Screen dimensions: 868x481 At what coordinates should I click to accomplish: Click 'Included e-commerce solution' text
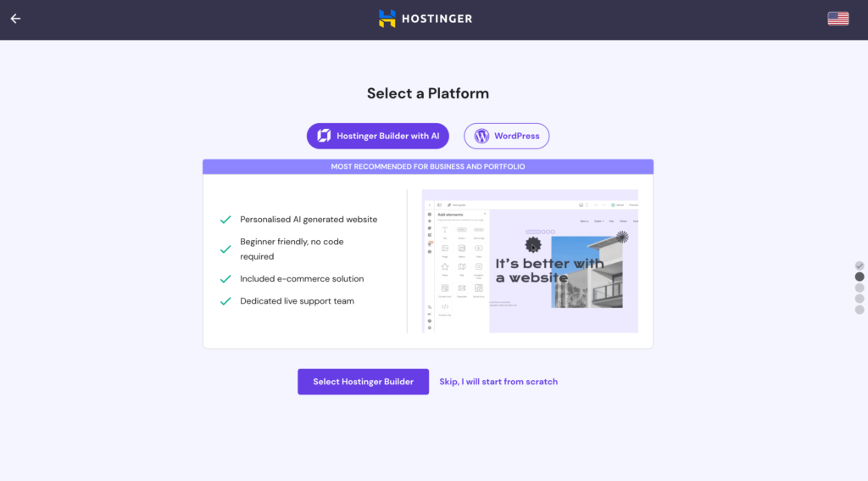(302, 279)
